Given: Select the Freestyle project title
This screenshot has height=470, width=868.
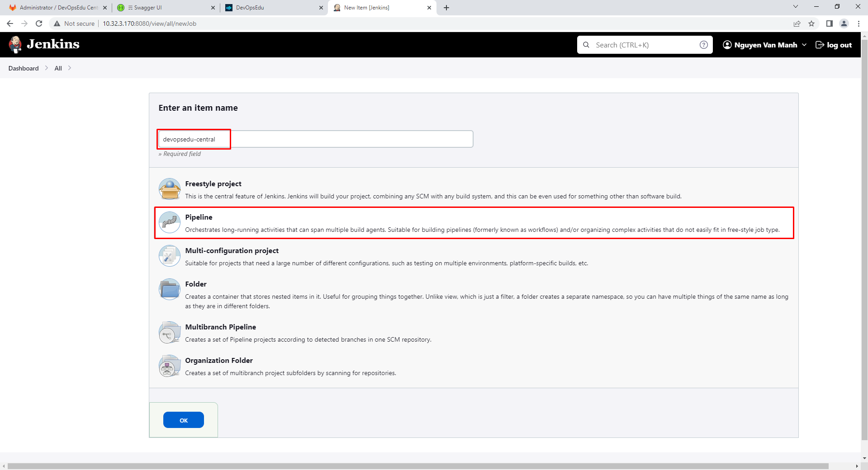Looking at the screenshot, I should (x=213, y=183).
